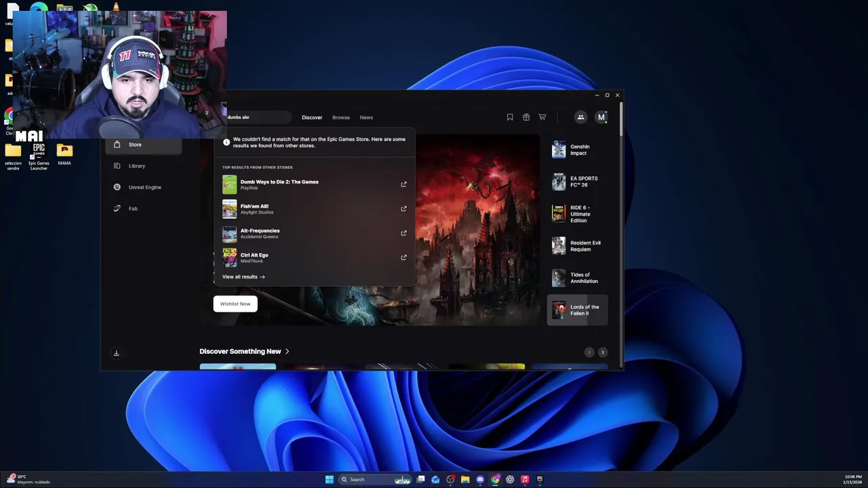The height and width of the screenshot is (488, 868).
Task: Select the MAMA folder on desktop
Action: tap(64, 155)
